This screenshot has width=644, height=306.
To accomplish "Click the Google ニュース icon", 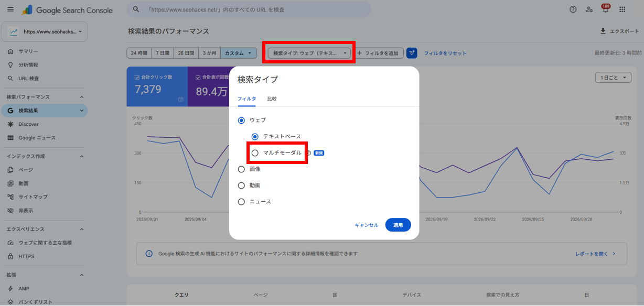I will pos(10,138).
